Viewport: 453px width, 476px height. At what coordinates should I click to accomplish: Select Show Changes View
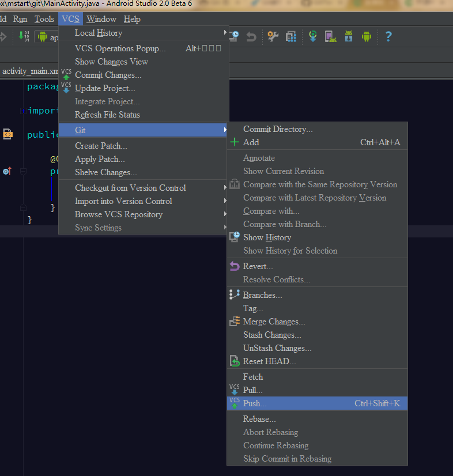coord(144,62)
